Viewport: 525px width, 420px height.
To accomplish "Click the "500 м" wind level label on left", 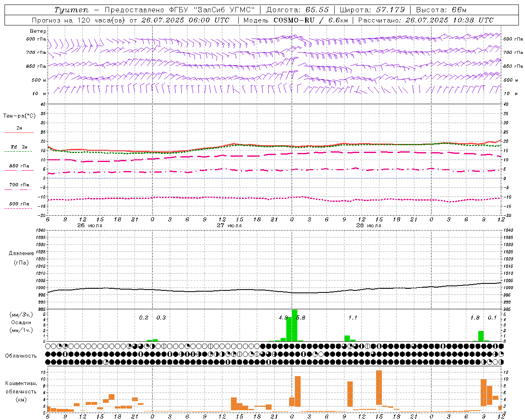I will (38, 80).
